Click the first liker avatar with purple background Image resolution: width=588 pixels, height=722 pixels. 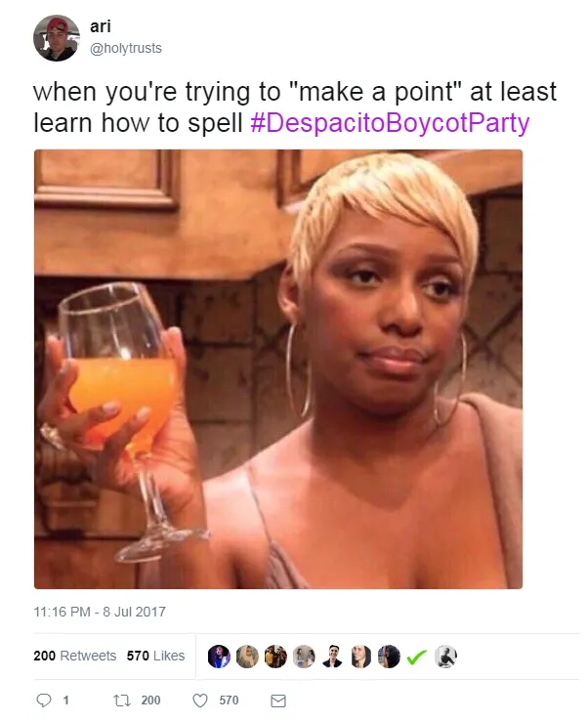(x=219, y=657)
